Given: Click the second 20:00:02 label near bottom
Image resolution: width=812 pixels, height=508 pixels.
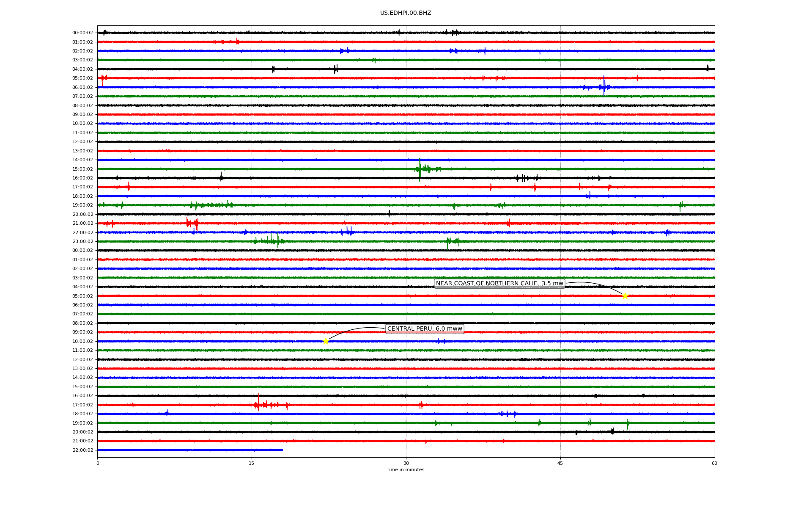Looking at the screenshot, I should pyautogui.click(x=82, y=432).
